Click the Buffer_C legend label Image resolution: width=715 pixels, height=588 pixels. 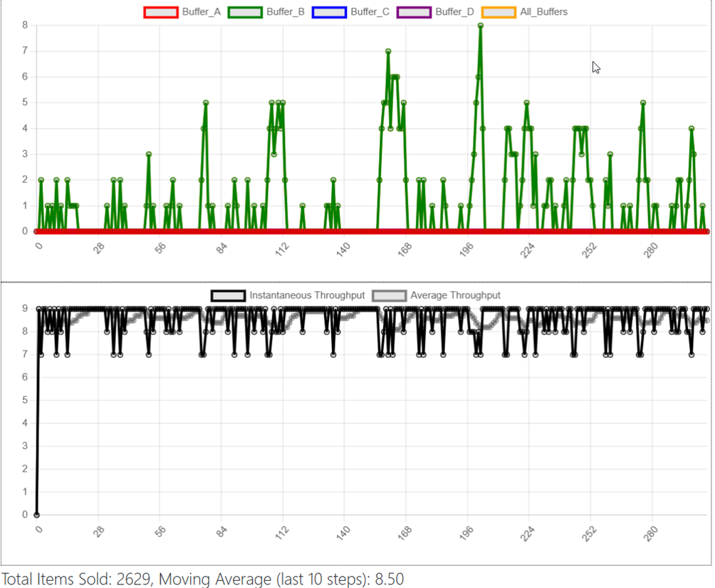pos(370,12)
